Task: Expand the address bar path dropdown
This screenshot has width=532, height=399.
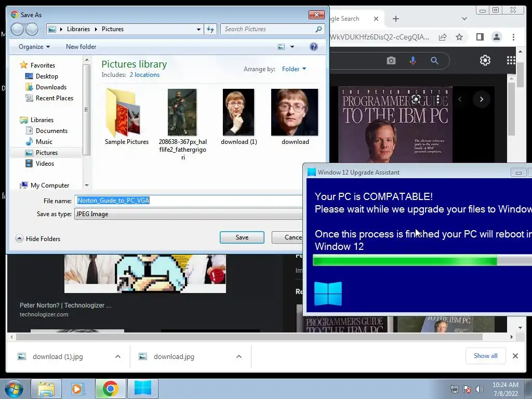Action: [198, 29]
